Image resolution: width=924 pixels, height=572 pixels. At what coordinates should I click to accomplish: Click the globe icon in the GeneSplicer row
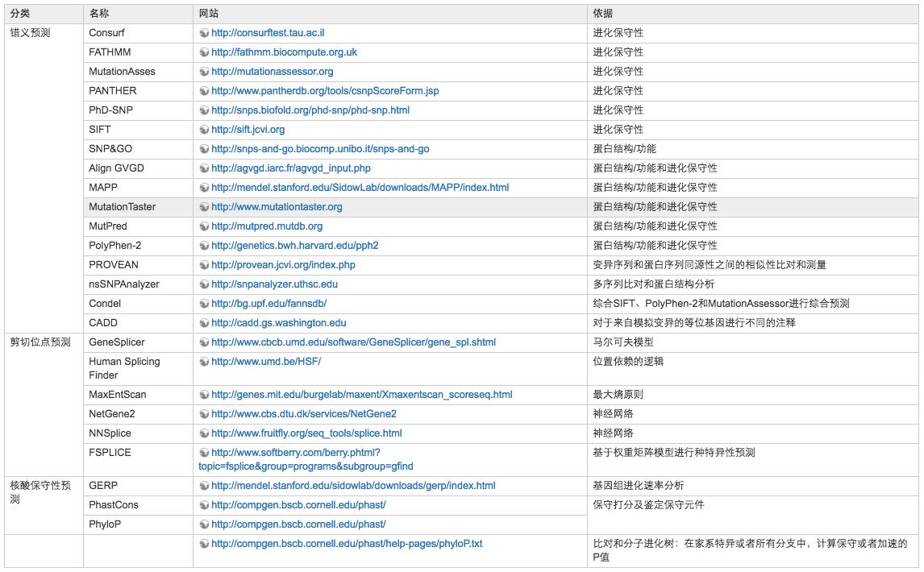pos(204,342)
